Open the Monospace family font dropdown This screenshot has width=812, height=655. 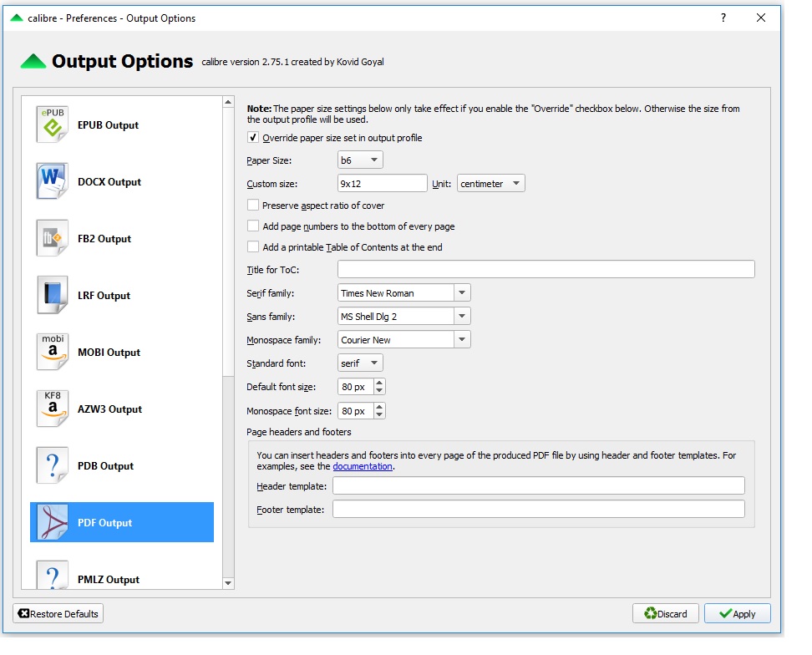click(x=461, y=340)
